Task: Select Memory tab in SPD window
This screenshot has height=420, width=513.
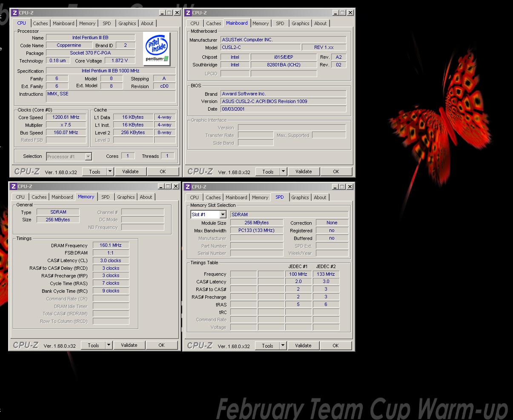Action: coord(260,197)
